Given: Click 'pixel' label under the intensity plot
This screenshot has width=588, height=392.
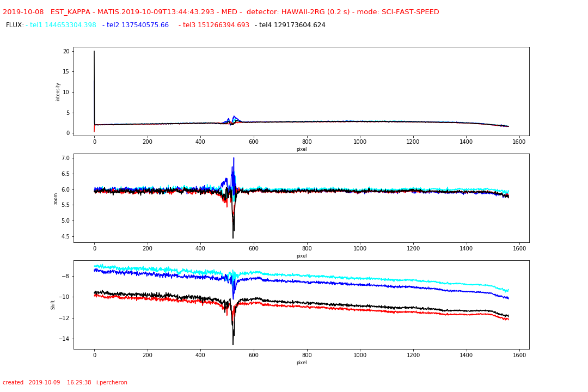Looking at the screenshot, I should (301, 149).
